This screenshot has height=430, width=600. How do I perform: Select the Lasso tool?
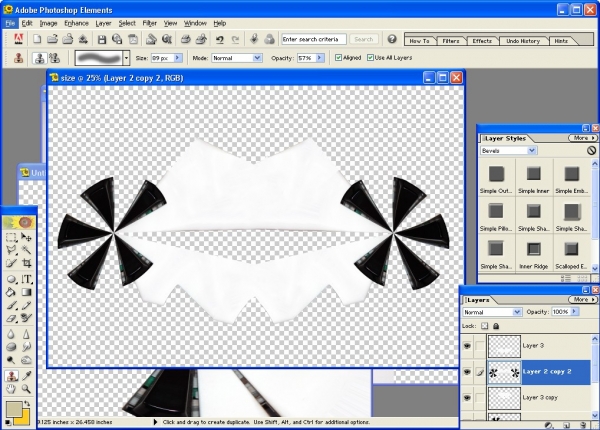pos(11,250)
